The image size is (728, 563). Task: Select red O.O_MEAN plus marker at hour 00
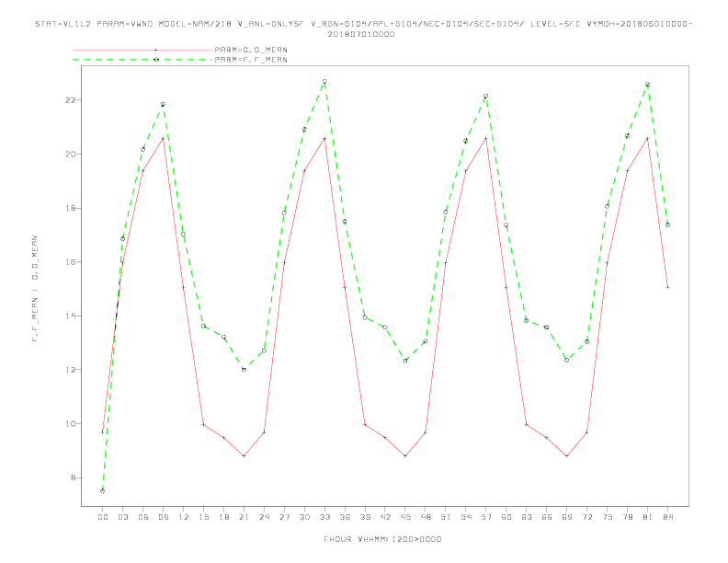[x=103, y=432]
